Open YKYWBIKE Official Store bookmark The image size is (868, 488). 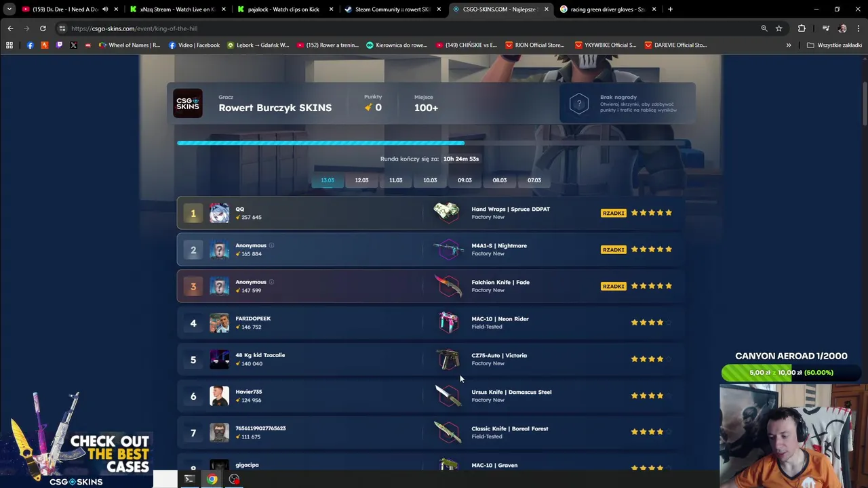605,45
